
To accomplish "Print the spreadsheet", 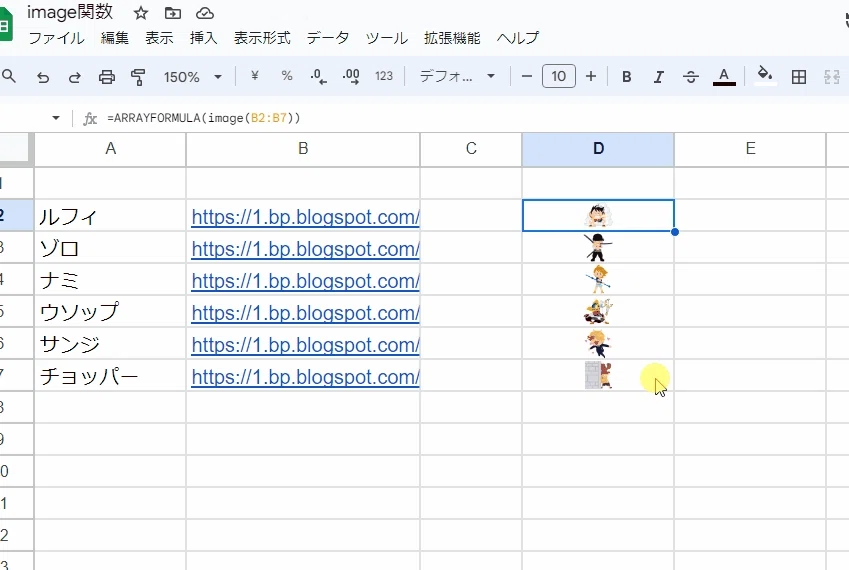I will tap(107, 77).
